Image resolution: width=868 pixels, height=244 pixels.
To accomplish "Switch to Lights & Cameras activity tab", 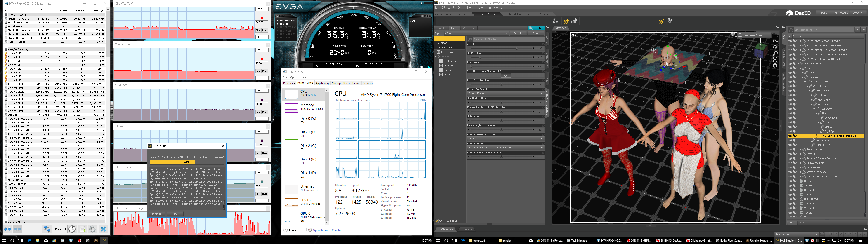I will click(517, 14).
